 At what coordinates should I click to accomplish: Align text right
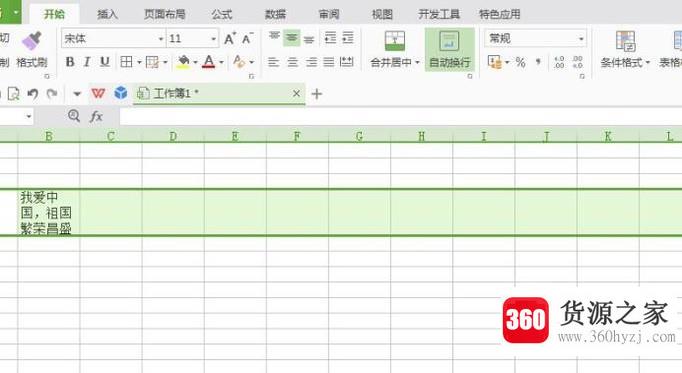[311, 62]
